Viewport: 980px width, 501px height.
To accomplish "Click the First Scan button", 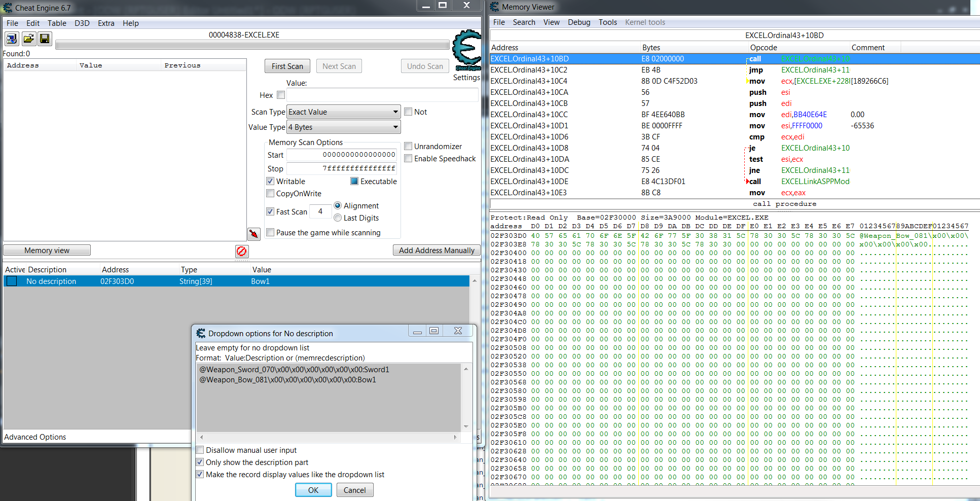I will click(287, 66).
